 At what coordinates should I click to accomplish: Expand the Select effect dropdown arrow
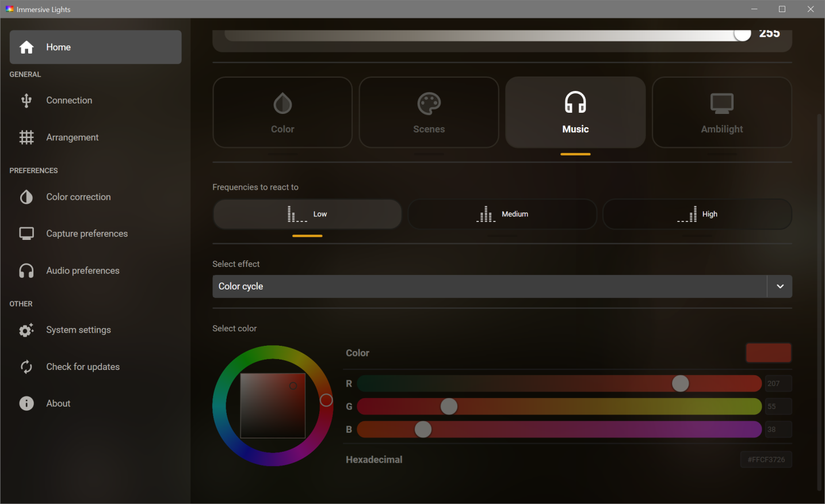coord(780,287)
